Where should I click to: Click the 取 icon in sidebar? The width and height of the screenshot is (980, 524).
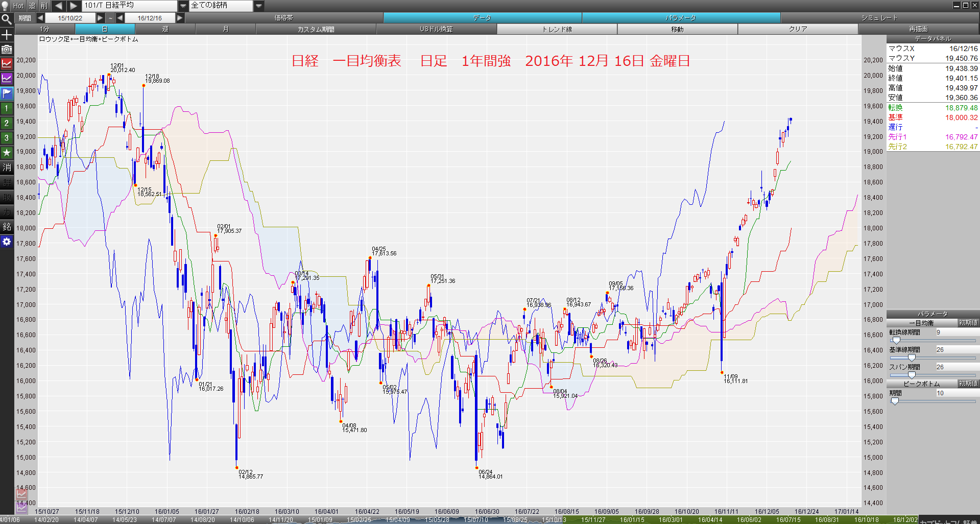7,197
